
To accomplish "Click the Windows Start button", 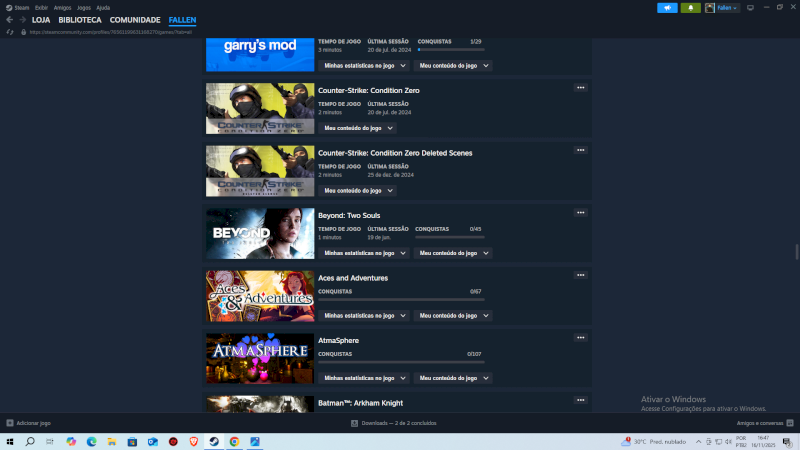I will pos(9,441).
